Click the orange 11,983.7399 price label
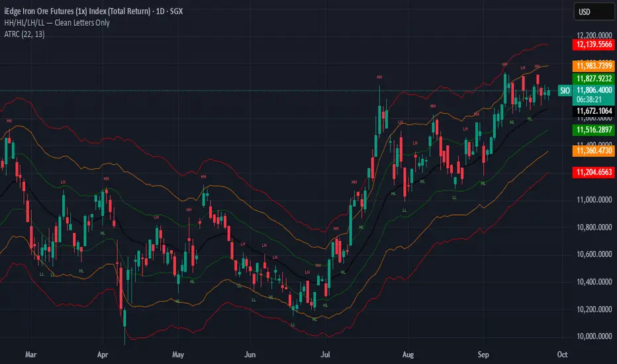The width and height of the screenshot is (617, 364). click(593, 66)
